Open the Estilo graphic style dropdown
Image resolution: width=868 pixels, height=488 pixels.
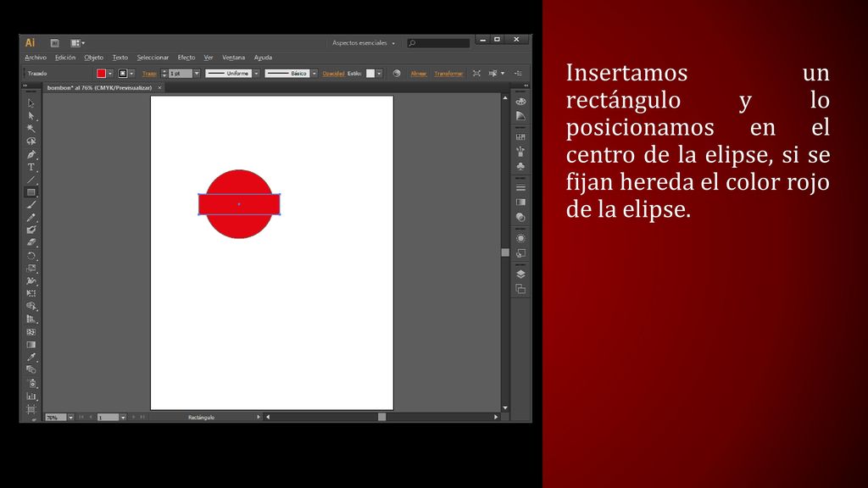pyautogui.click(x=379, y=73)
